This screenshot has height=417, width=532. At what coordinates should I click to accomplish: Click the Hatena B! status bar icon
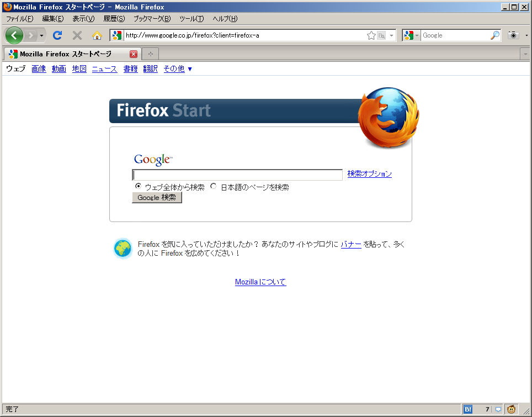(x=468, y=409)
